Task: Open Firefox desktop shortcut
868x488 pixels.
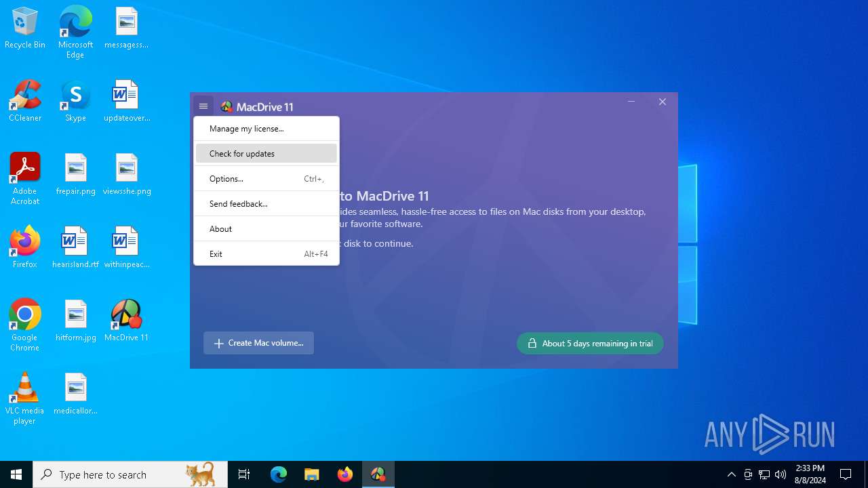Action: click(x=25, y=248)
